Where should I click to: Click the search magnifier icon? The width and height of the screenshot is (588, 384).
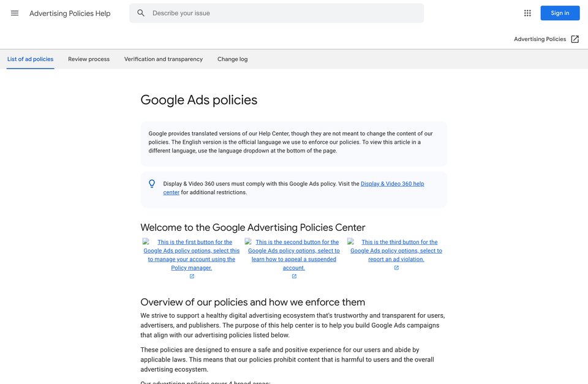click(x=141, y=13)
